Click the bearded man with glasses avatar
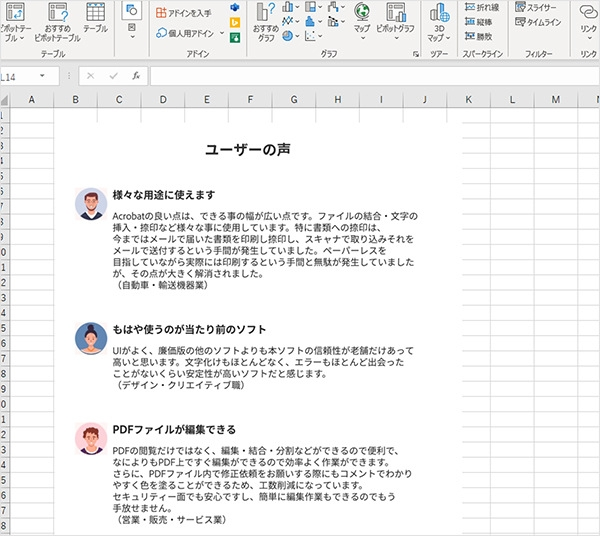Image resolution: width=600 pixels, height=536 pixels. (91, 204)
